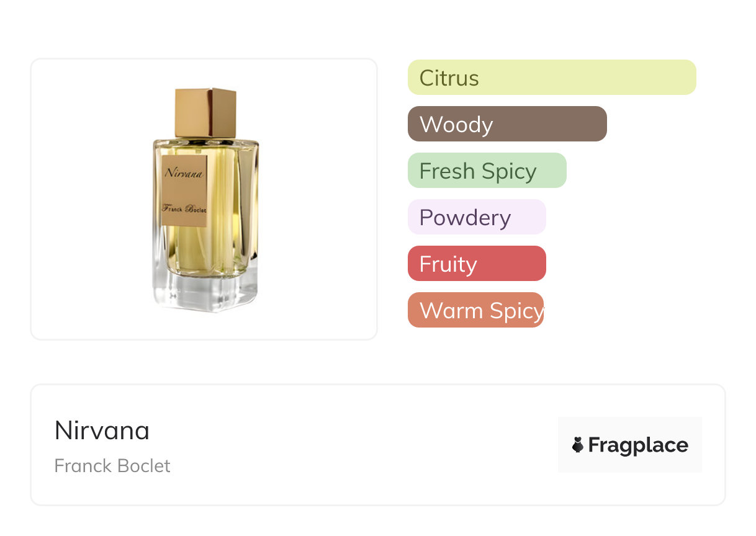Select the brown Woody accord bar
The width and height of the screenshot is (756, 536).
[506, 124]
